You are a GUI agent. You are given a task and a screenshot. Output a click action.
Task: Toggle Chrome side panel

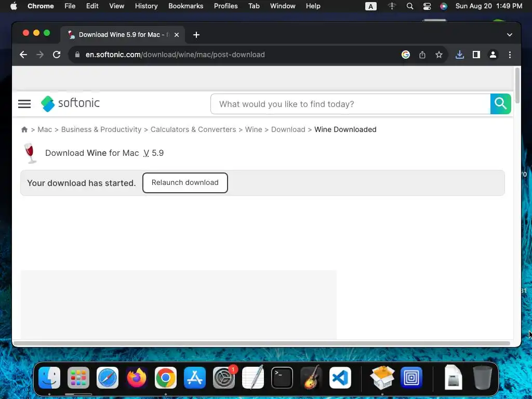coord(476,55)
